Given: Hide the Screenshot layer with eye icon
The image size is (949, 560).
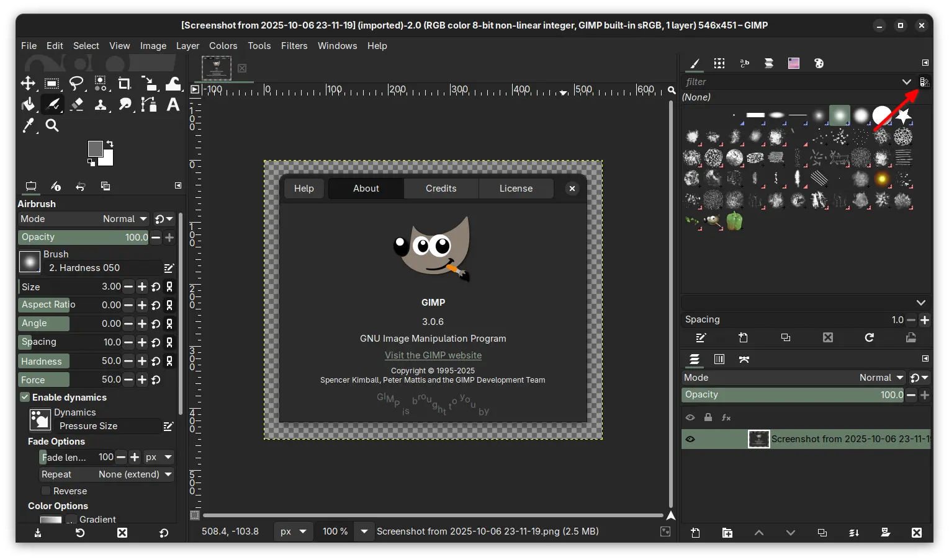Looking at the screenshot, I should click(690, 439).
